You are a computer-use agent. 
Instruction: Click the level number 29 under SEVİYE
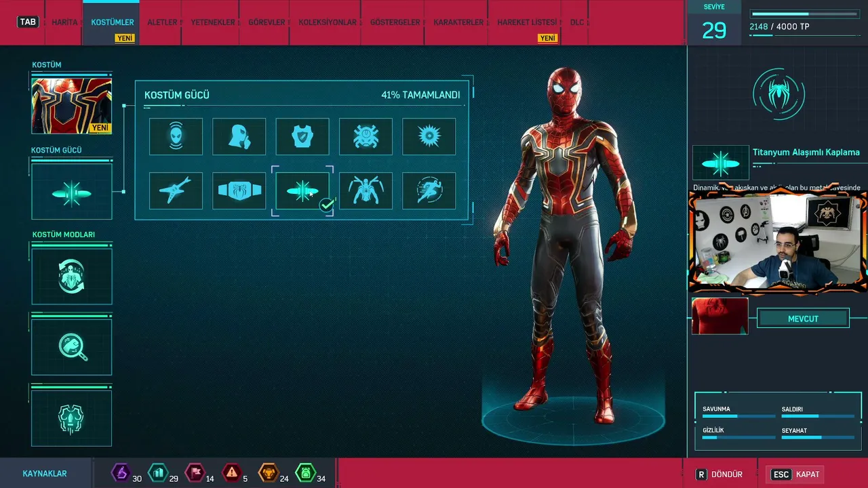[714, 30]
